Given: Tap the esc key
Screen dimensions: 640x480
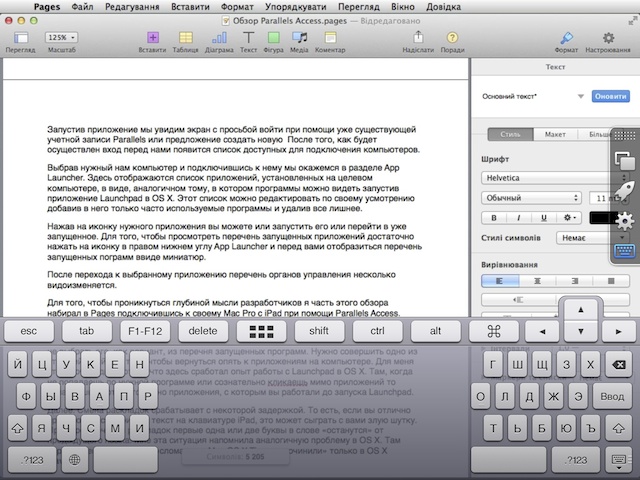Looking at the screenshot, I should pos(29,331).
